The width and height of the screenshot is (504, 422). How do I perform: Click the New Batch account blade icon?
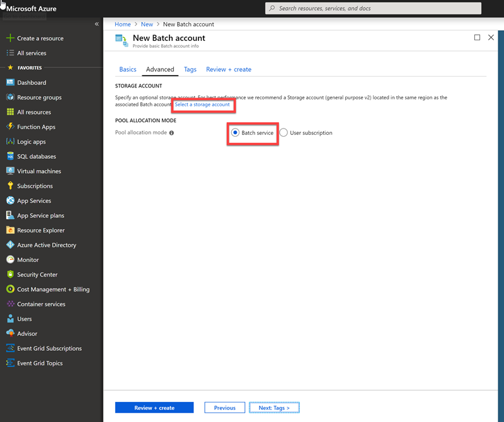pyautogui.click(x=122, y=40)
